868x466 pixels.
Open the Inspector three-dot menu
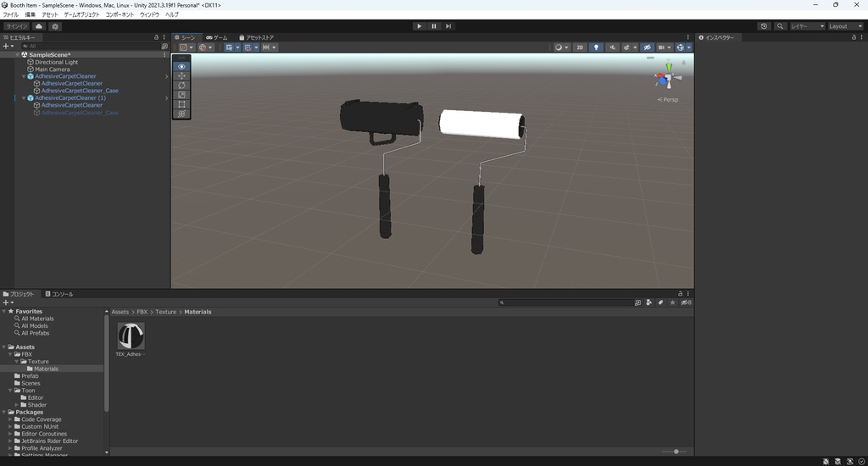point(861,37)
